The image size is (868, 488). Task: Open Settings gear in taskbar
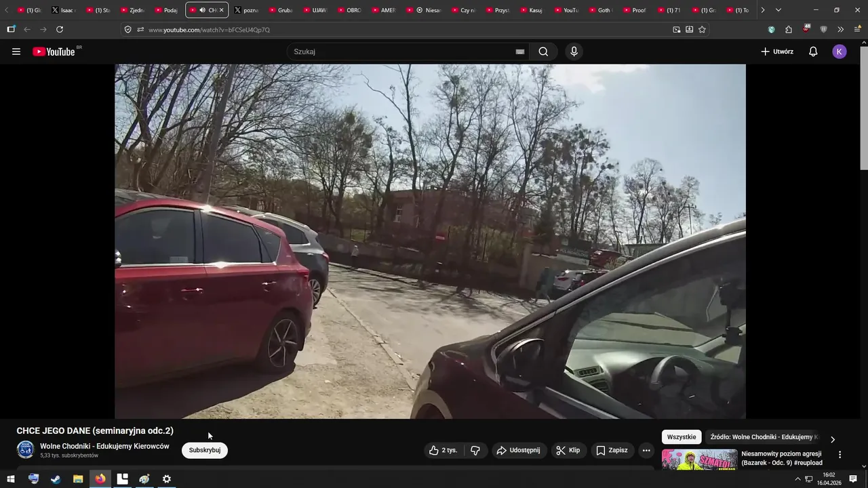167,479
